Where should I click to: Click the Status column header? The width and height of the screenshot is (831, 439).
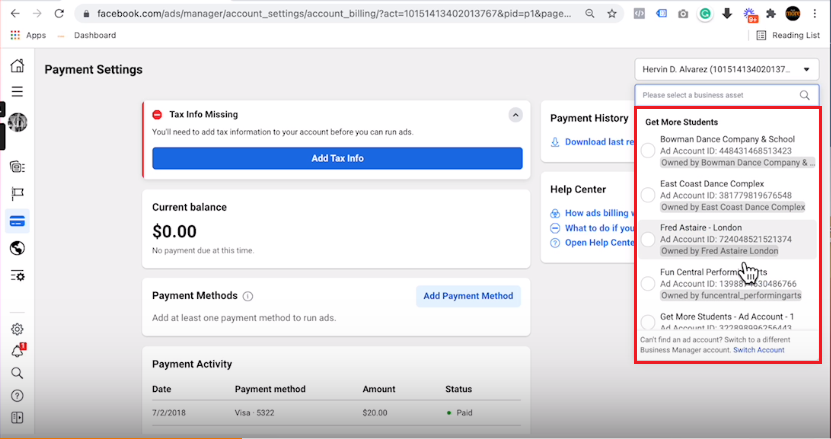pyautogui.click(x=458, y=389)
